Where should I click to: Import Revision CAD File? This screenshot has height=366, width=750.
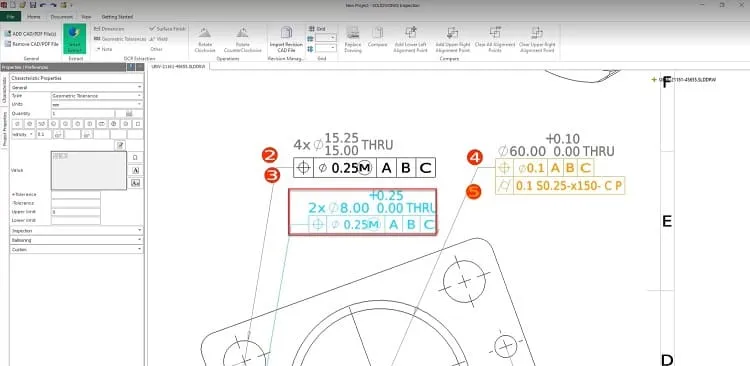286,39
